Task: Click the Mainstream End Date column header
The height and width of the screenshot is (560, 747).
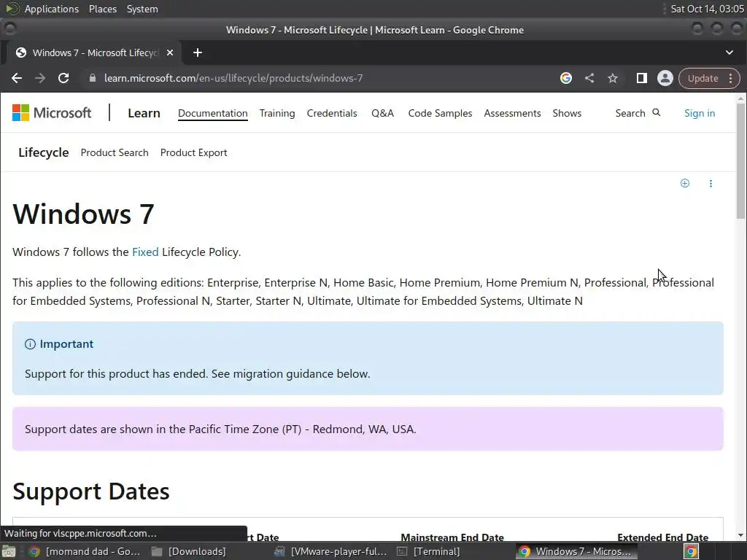Action: click(x=452, y=537)
